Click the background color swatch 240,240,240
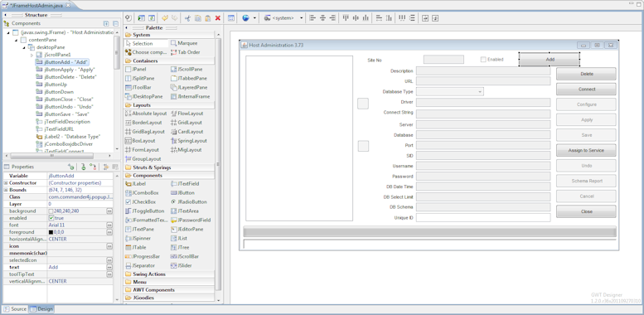The height and width of the screenshot is (315, 644). pyautogui.click(x=51, y=211)
